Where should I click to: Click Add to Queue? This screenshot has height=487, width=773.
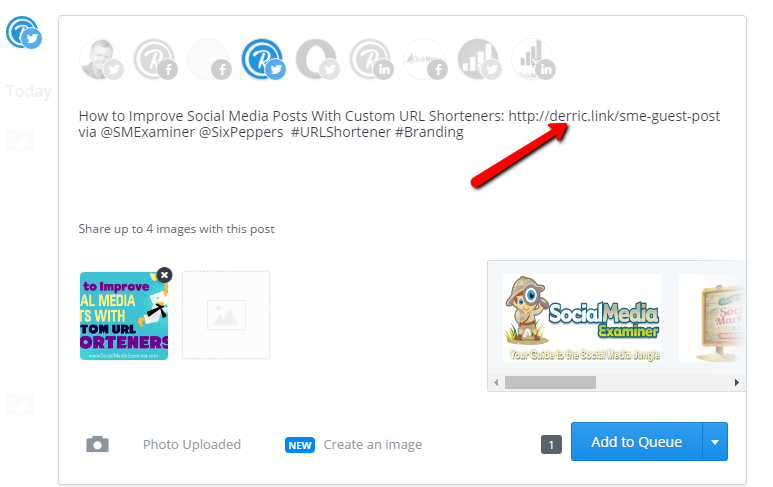click(x=636, y=442)
